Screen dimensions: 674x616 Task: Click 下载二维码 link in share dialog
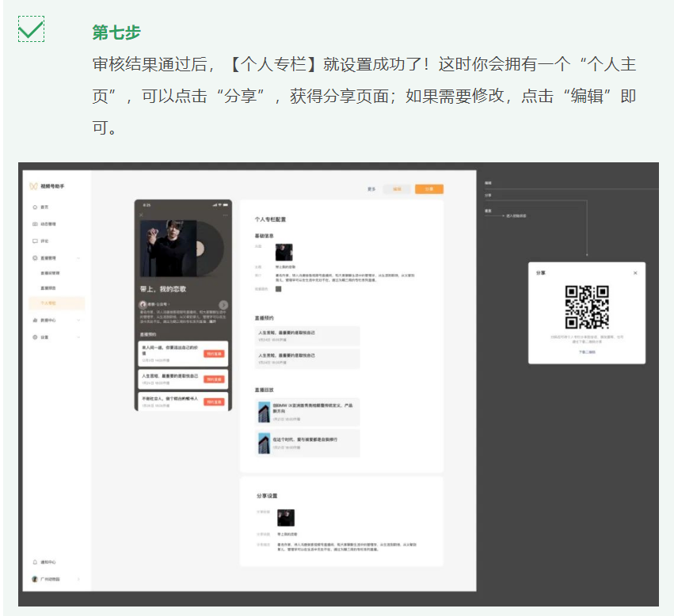point(586,352)
